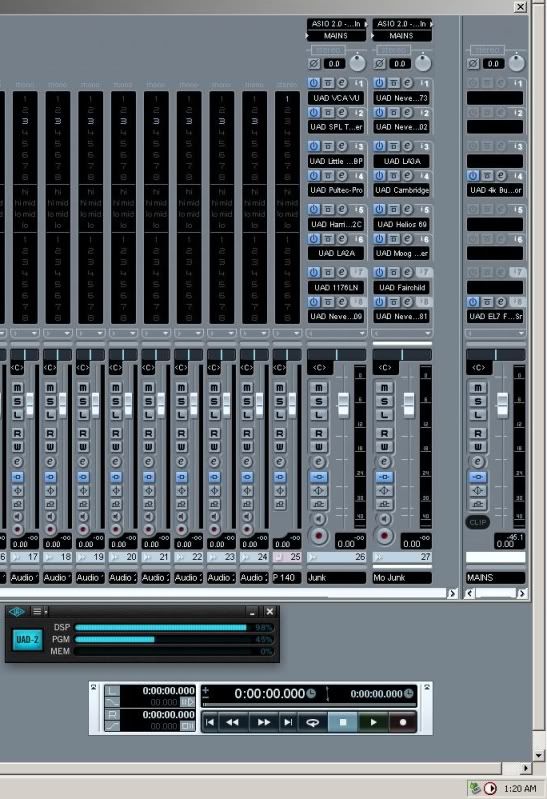This screenshot has height=799, width=547.
Task: Click the MAINS channel fader handle
Action: (x=503, y=406)
